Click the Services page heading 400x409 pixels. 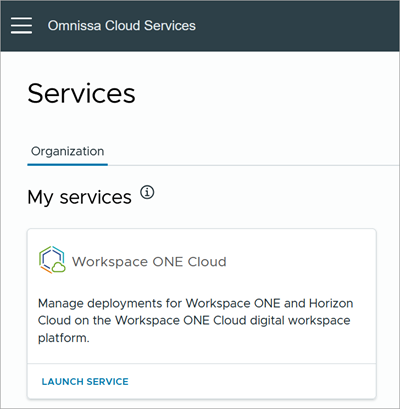pyautogui.click(x=81, y=93)
